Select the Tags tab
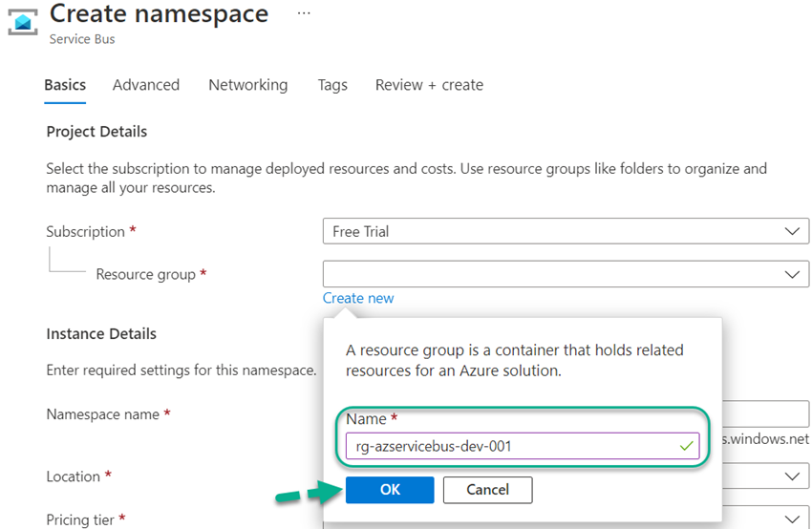 [x=332, y=85]
